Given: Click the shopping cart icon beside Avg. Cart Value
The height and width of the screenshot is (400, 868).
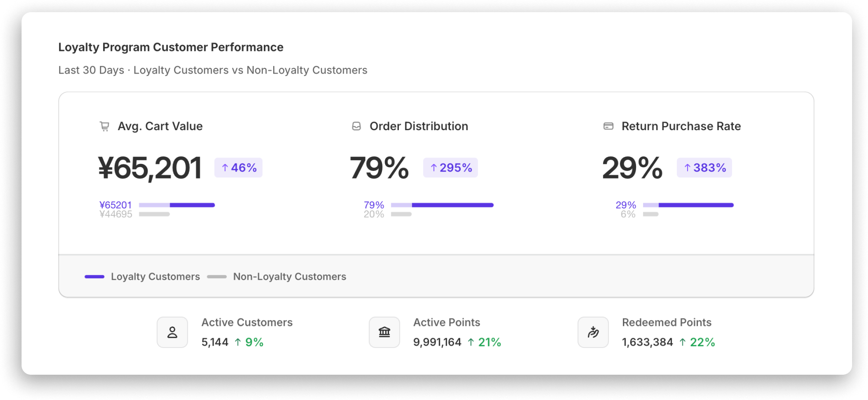Looking at the screenshot, I should [105, 126].
